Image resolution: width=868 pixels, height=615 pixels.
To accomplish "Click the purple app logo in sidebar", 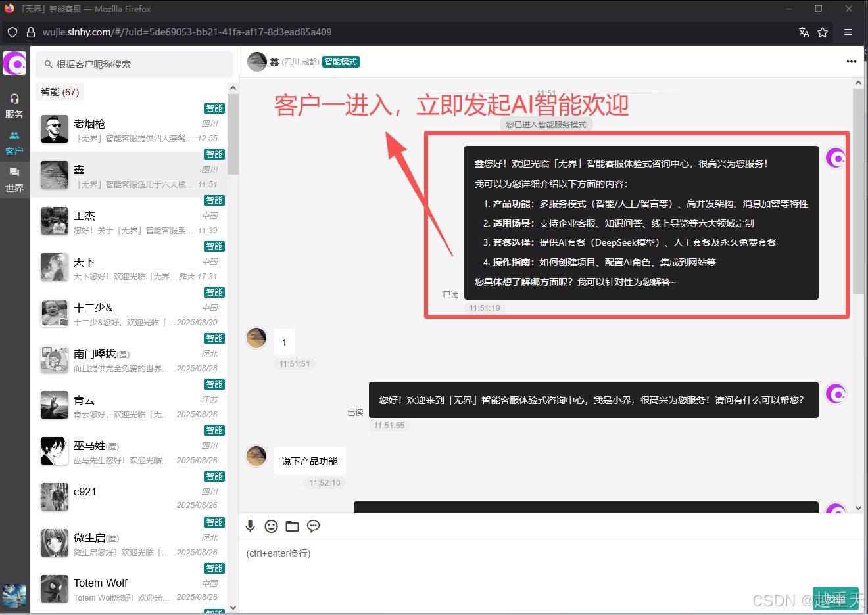I will (x=14, y=64).
